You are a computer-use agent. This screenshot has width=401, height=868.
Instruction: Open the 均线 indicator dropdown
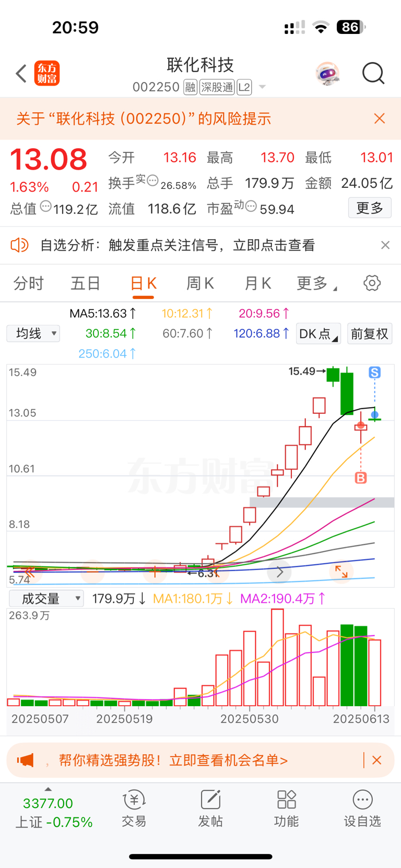(x=33, y=334)
